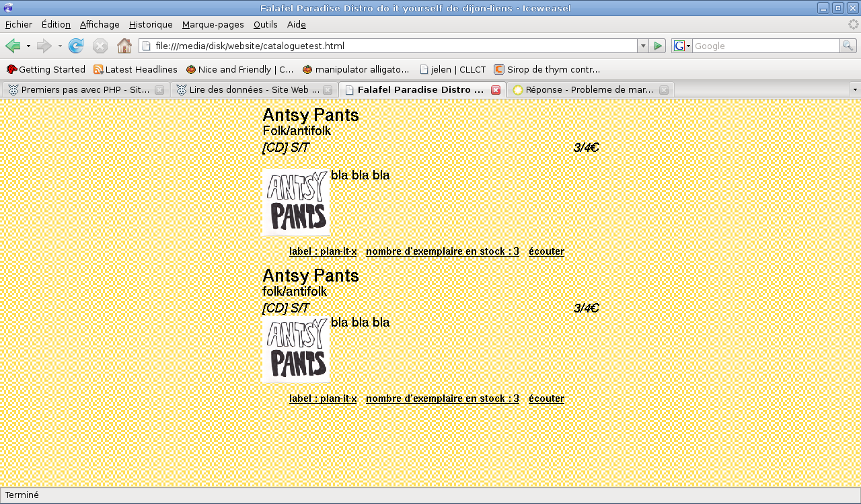The width and height of the screenshot is (861, 504).
Task: Click second 'label : plan-it-x' link
Action: coord(323,398)
